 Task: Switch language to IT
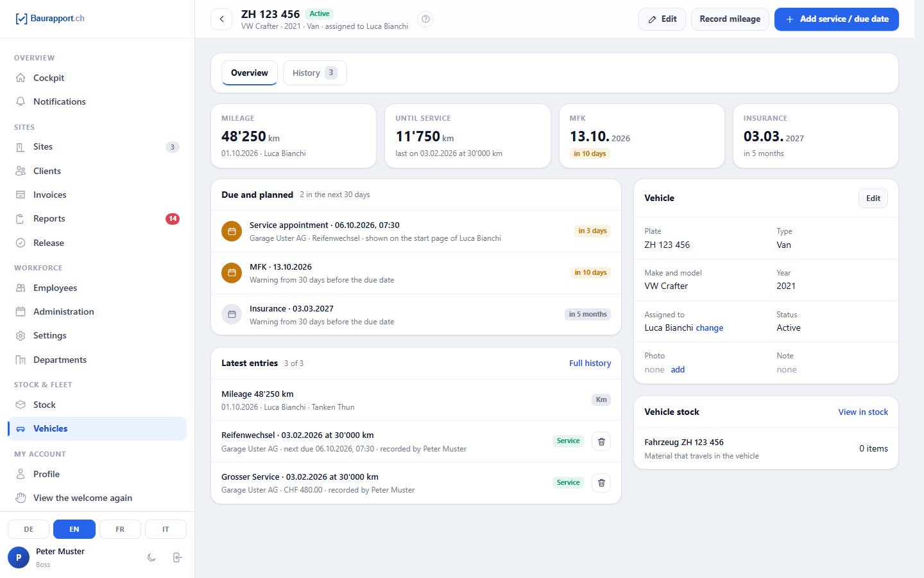point(166,529)
